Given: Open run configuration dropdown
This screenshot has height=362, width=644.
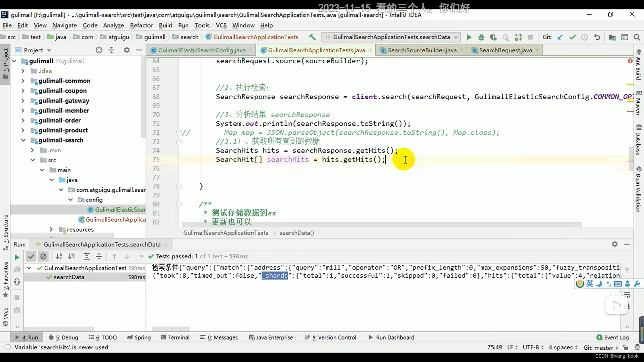Looking at the screenshot, I should tap(391, 37).
